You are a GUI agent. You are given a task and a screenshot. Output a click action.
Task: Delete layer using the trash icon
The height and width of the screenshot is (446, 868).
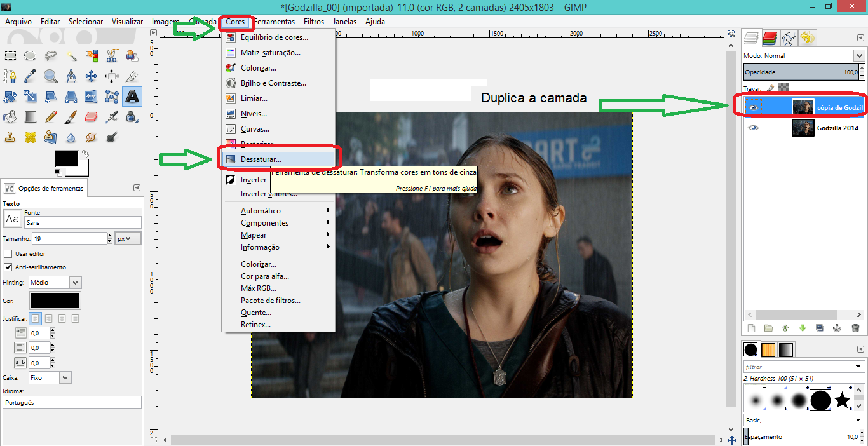855,328
